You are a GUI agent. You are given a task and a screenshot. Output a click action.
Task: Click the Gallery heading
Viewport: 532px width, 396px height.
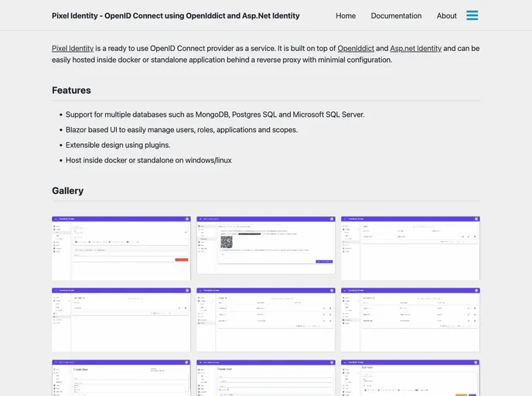[67, 191]
